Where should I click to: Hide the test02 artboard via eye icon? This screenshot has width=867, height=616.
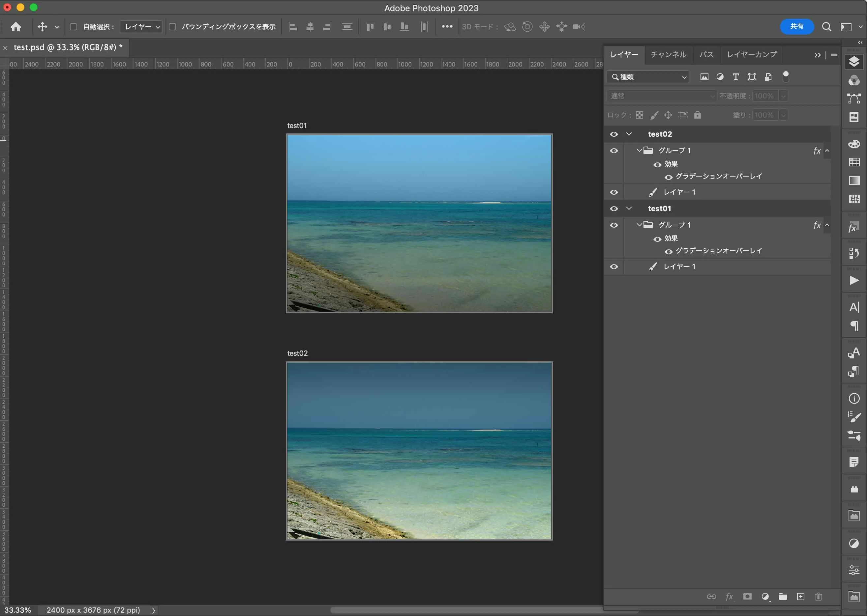[614, 134]
